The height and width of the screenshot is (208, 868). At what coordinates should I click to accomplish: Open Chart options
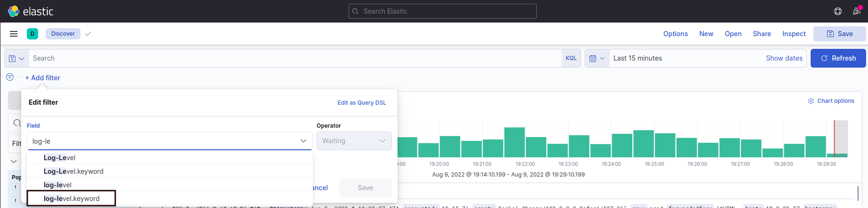831,101
